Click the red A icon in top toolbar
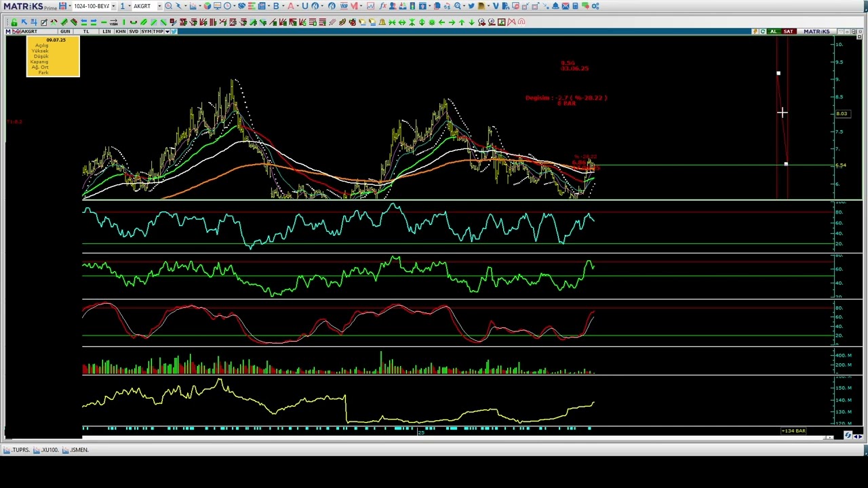The height and width of the screenshot is (488, 868). [x=290, y=6]
